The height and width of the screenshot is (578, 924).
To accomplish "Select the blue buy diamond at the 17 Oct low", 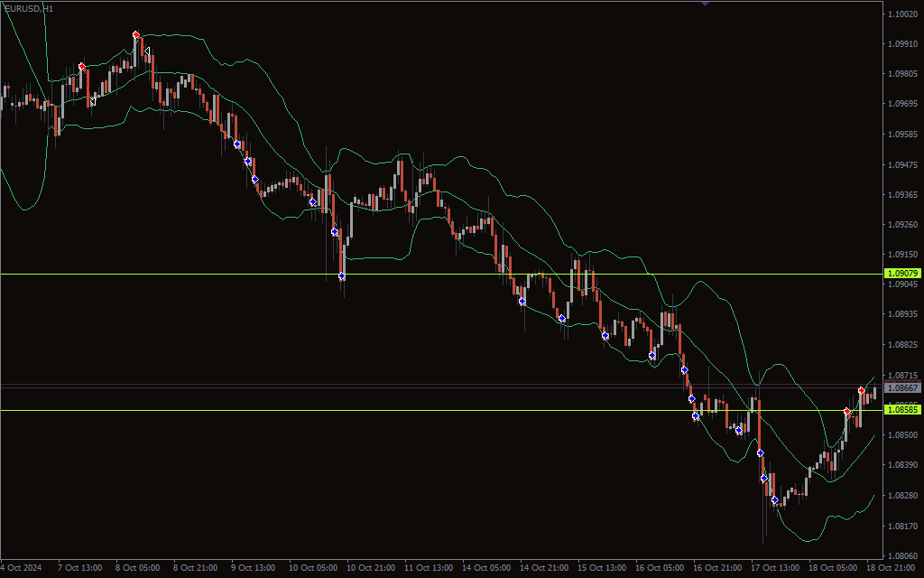I will tap(775, 499).
